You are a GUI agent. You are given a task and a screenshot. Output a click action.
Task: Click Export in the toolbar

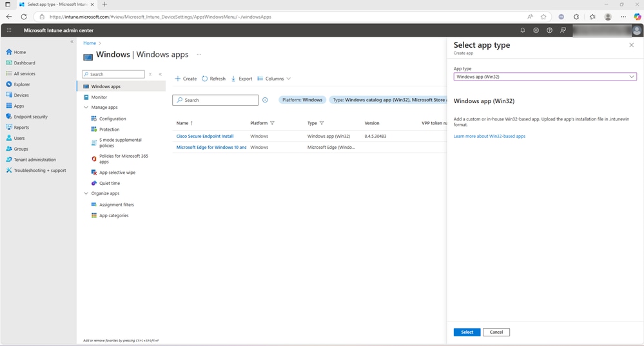(x=242, y=79)
